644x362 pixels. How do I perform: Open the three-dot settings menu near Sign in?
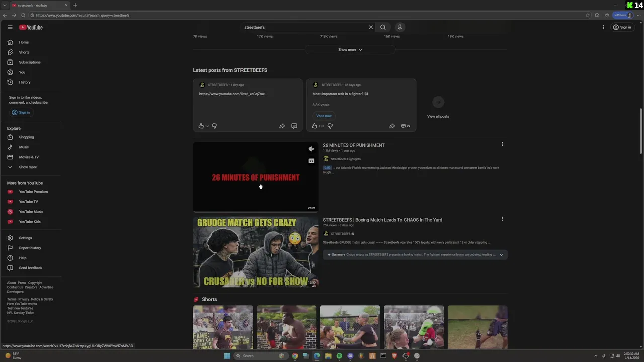pos(603,27)
